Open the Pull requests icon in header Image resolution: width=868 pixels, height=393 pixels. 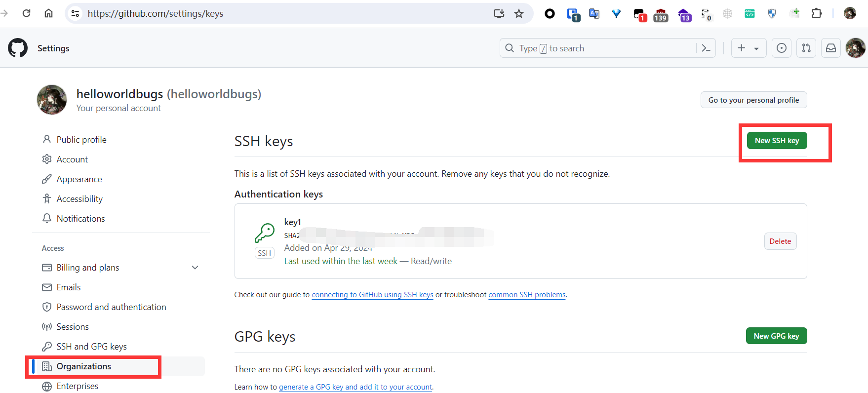[806, 48]
